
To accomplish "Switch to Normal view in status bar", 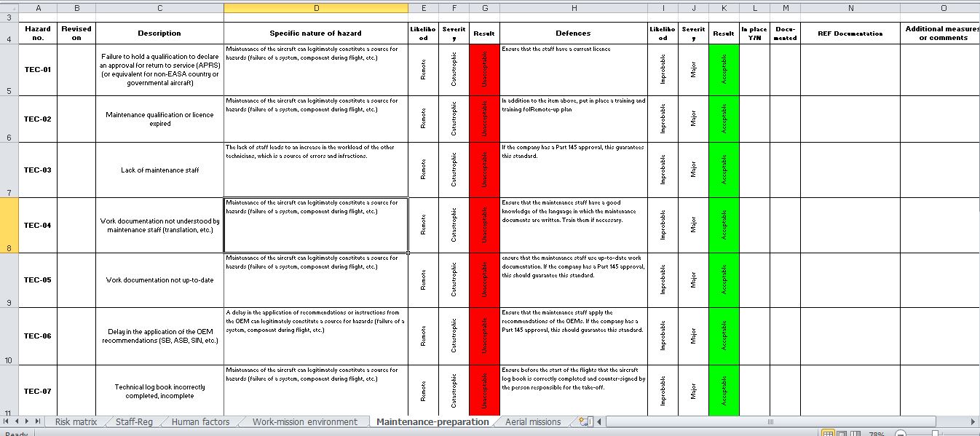I will point(828,434).
